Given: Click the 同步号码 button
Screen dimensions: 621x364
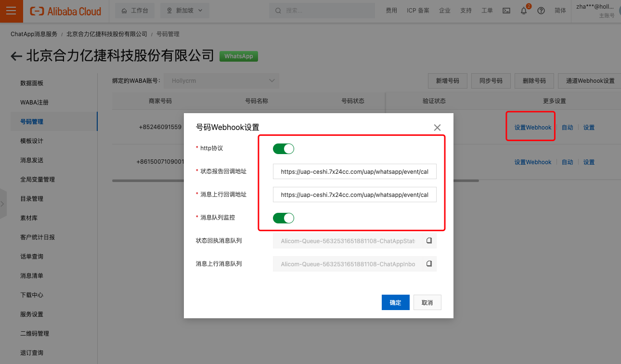Looking at the screenshot, I should tap(491, 81).
